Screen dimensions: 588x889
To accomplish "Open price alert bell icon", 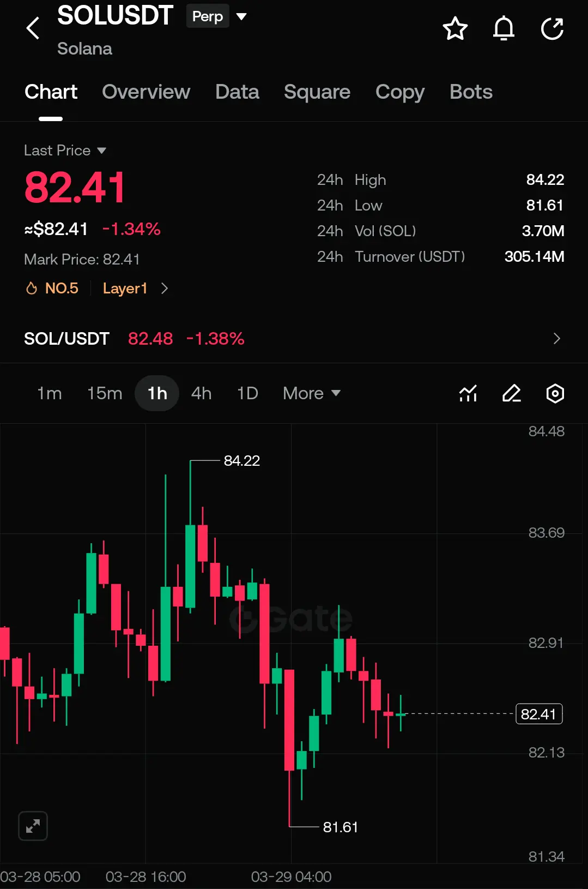I will [x=504, y=28].
